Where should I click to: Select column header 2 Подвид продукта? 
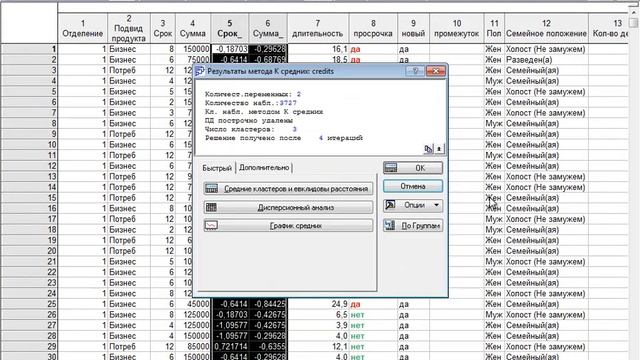pyautogui.click(x=129, y=29)
